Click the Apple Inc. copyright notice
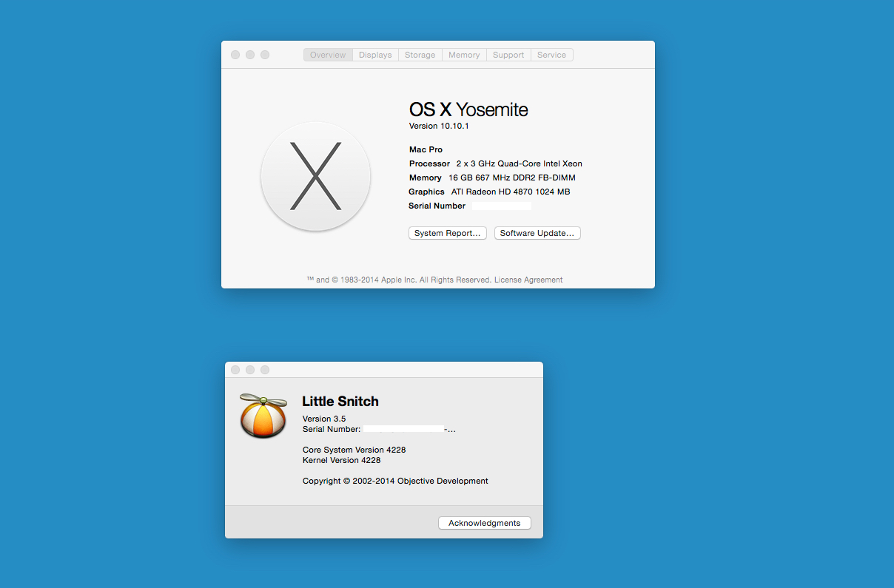The image size is (894, 588). coord(399,280)
